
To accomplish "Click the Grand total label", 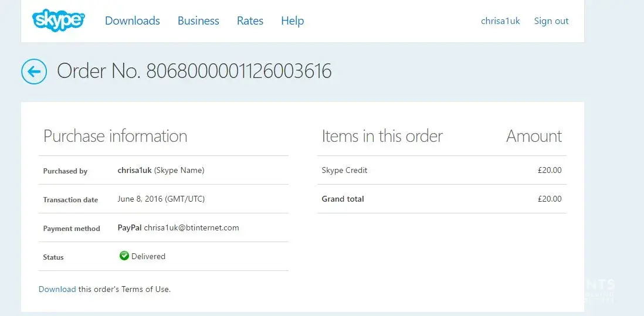I will 343,199.
